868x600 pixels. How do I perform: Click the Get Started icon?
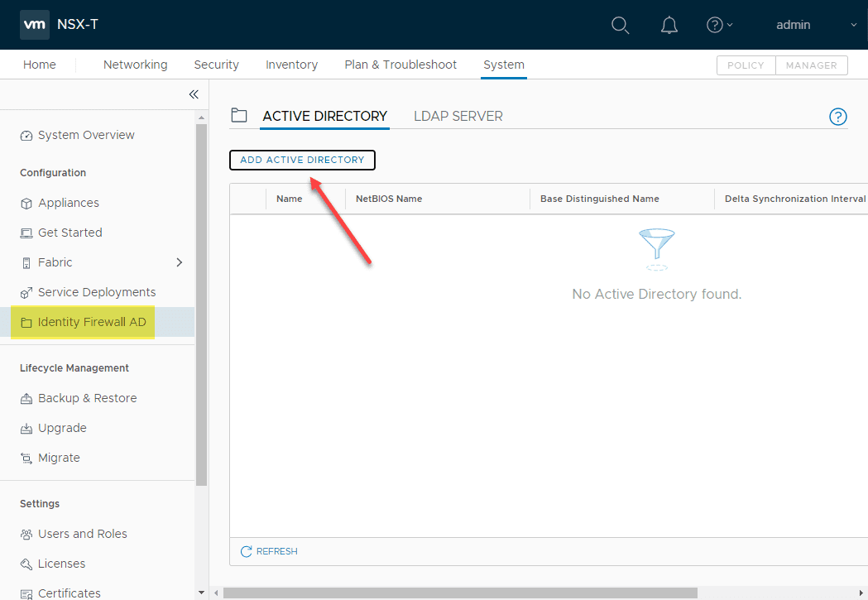(26, 233)
